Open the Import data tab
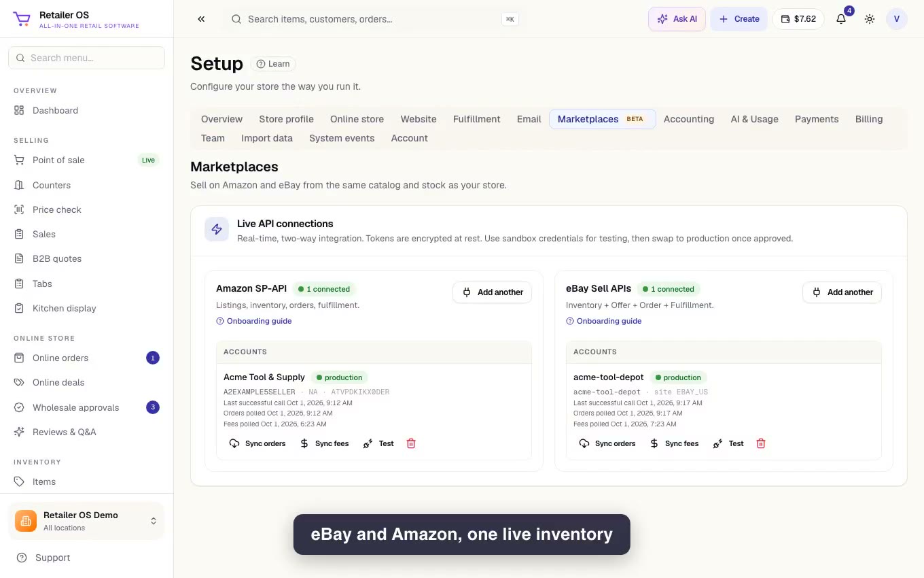The width and height of the screenshot is (924, 578). tap(267, 138)
